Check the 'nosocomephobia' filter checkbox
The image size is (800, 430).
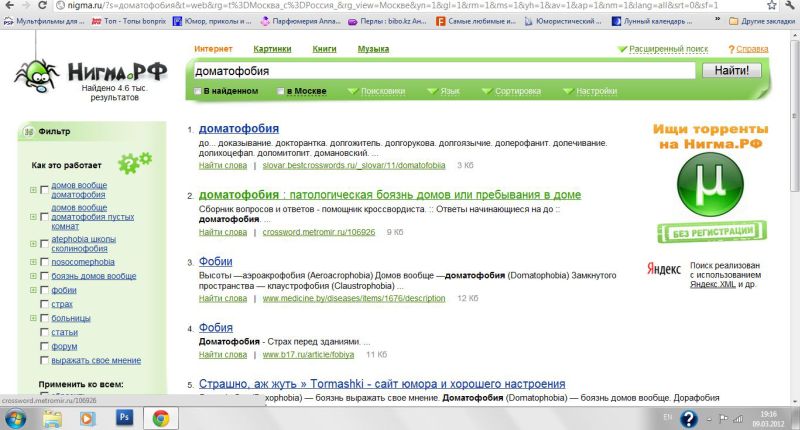tap(44, 262)
